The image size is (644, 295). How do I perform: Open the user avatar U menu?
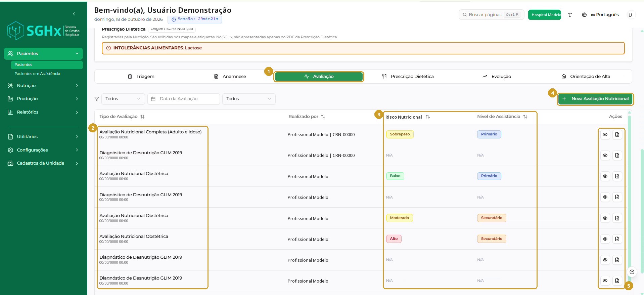[630, 15]
